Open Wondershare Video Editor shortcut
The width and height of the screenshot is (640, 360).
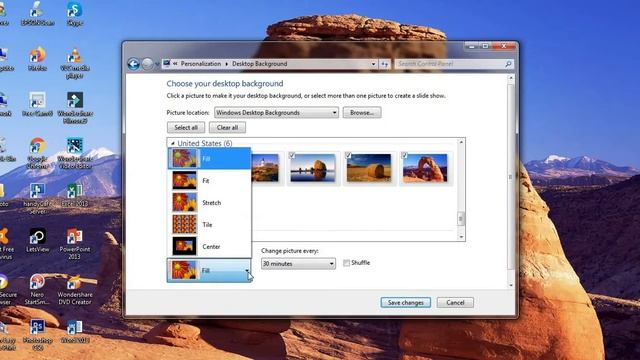pyautogui.click(x=75, y=153)
